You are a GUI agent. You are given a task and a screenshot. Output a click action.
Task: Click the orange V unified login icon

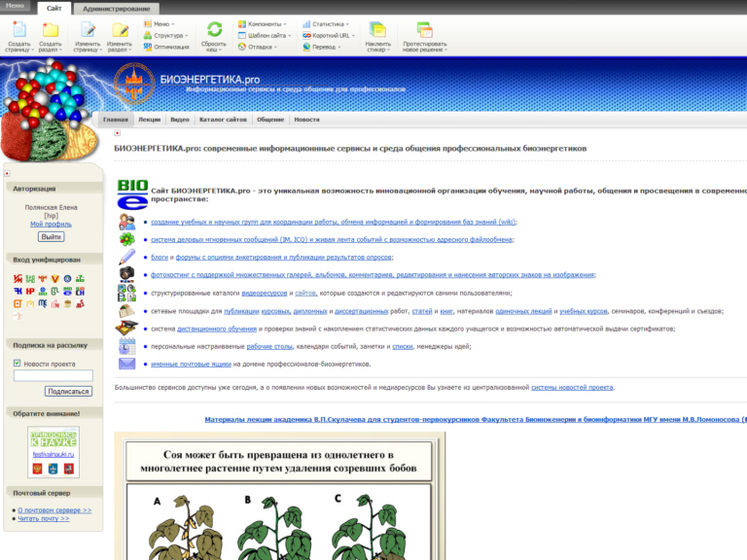click(54, 279)
